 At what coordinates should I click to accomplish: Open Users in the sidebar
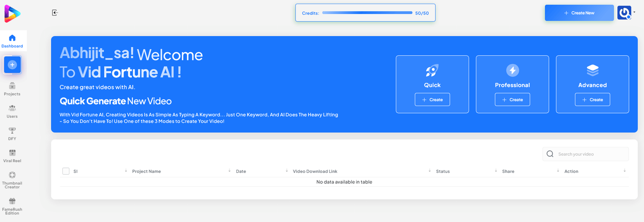(x=12, y=112)
